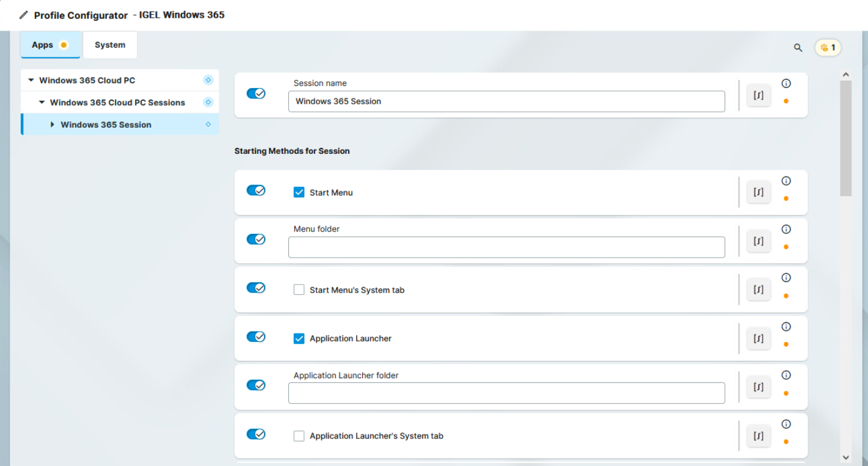
Task: Toggle the activation switch for Session name
Action: pos(256,93)
